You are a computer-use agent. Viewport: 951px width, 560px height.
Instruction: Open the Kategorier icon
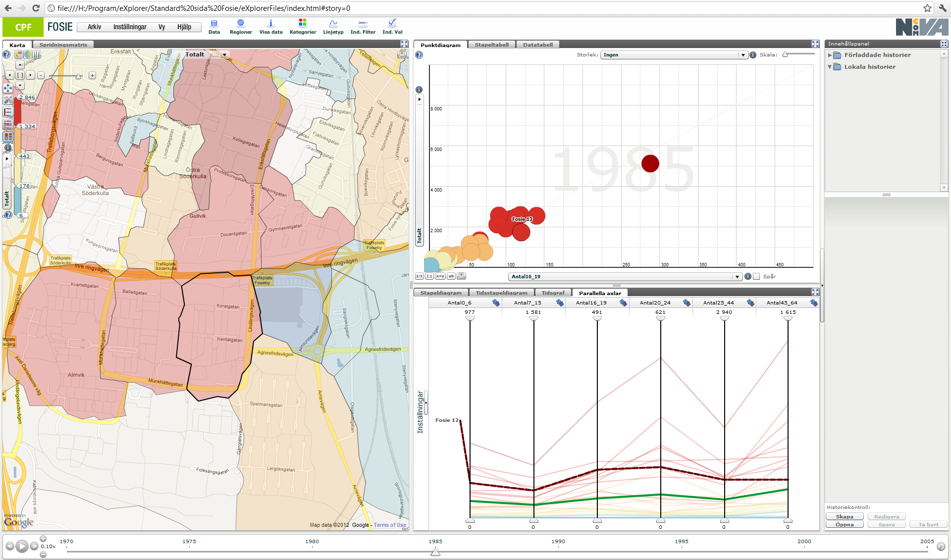[x=303, y=27]
